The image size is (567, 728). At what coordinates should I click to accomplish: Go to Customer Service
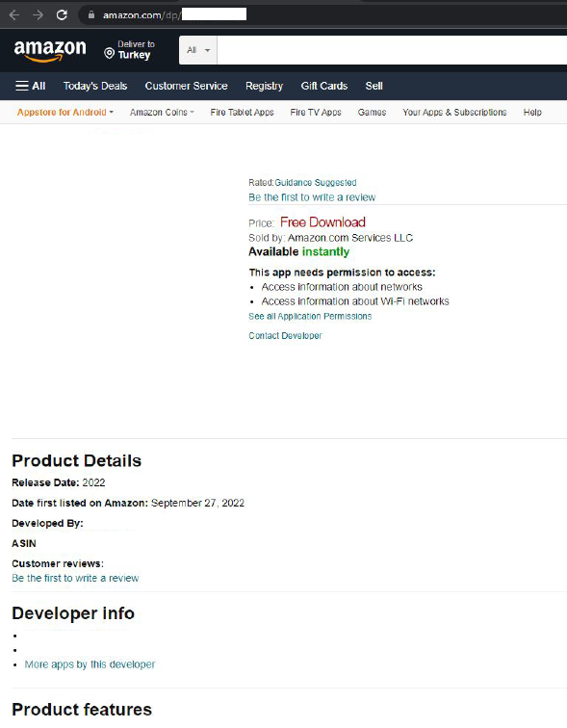click(186, 86)
